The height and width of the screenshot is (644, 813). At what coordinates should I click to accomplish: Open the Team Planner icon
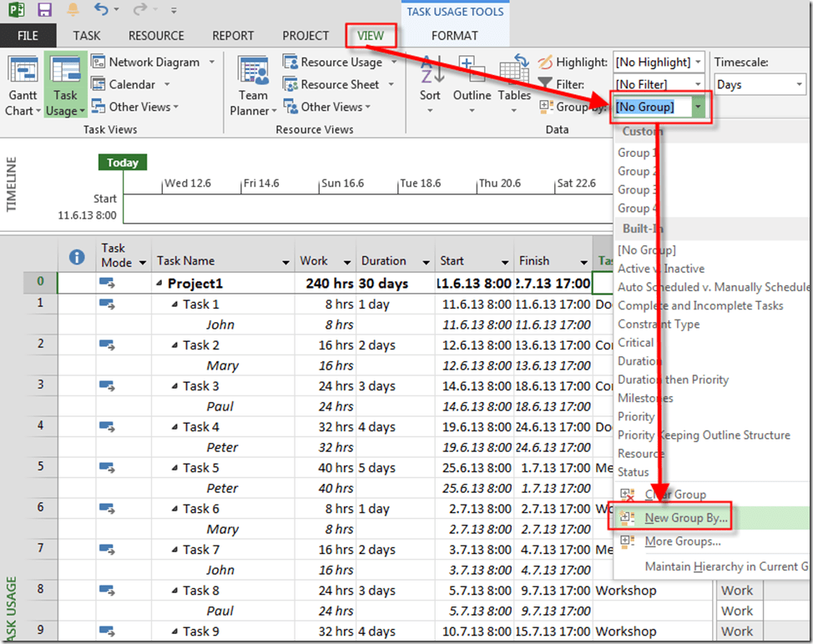253,77
